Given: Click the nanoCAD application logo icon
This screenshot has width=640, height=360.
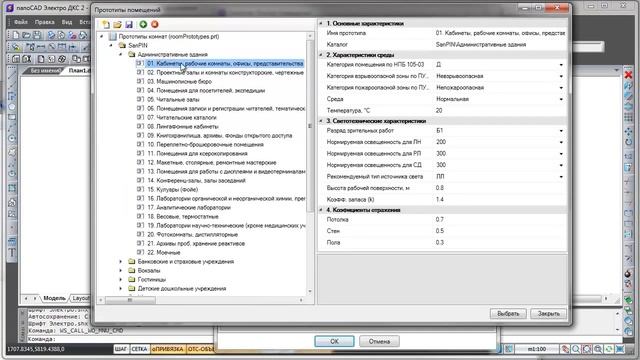Looking at the screenshot, I should pos(10,8).
